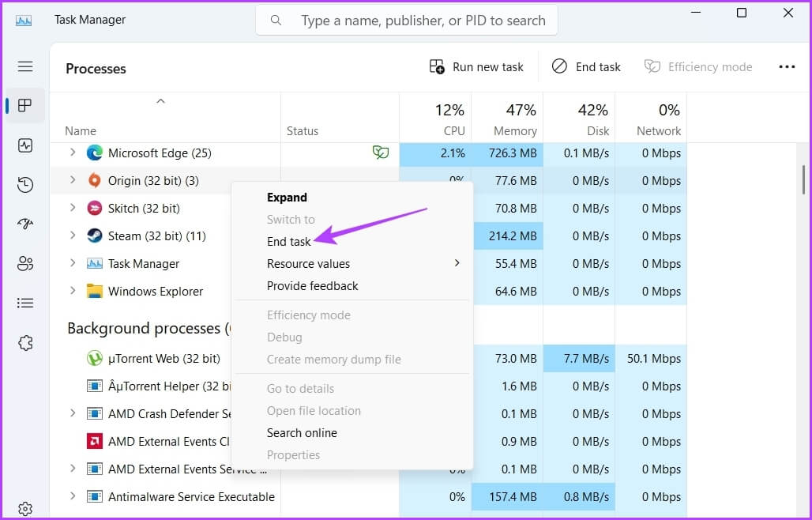The height and width of the screenshot is (520, 812).
Task: Open the App history icon in sidebar
Action: point(24,185)
